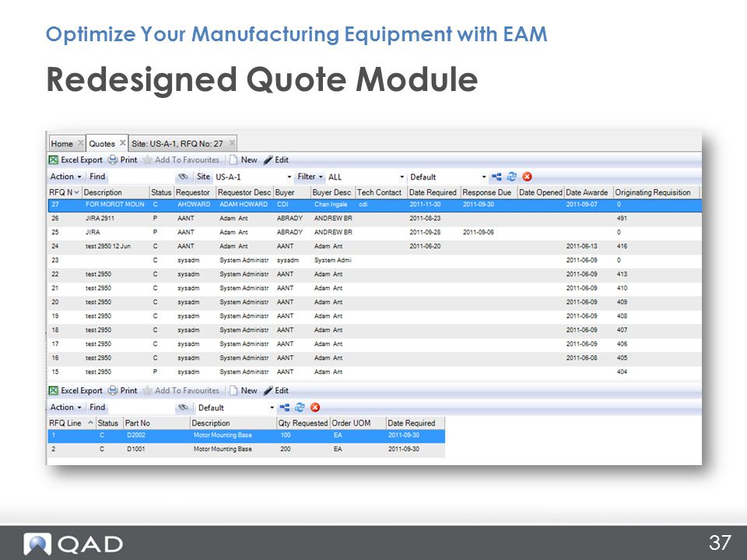Click the 'Chan Ingale' buyer description cell
The width and height of the screenshot is (747, 560).
click(331, 205)
